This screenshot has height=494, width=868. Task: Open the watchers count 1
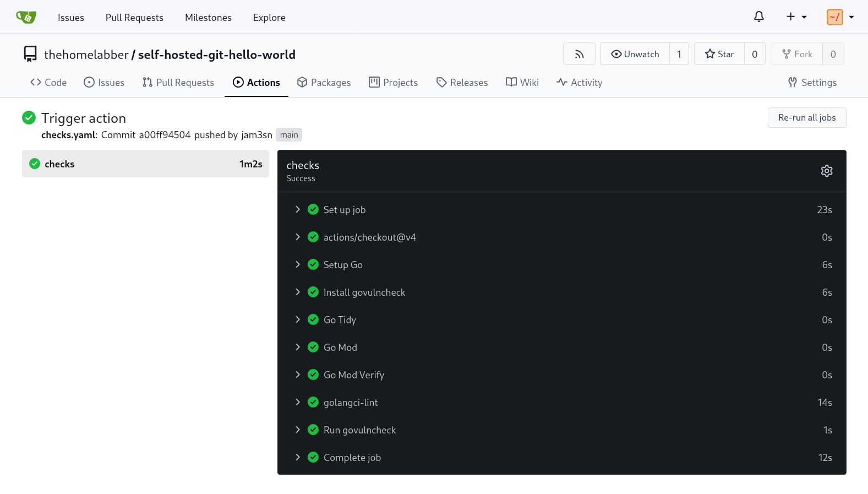tap(679, 54)
